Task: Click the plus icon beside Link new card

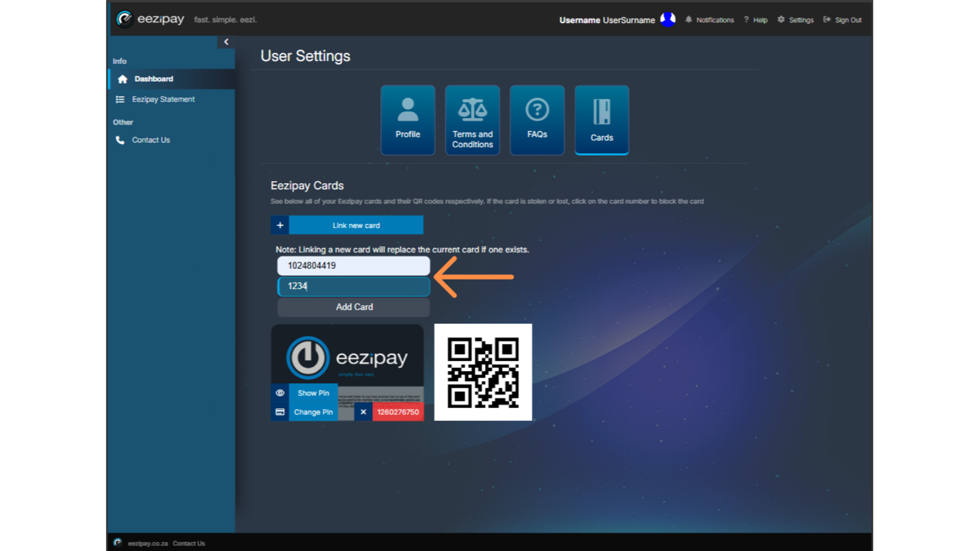Action: [280, 225]
